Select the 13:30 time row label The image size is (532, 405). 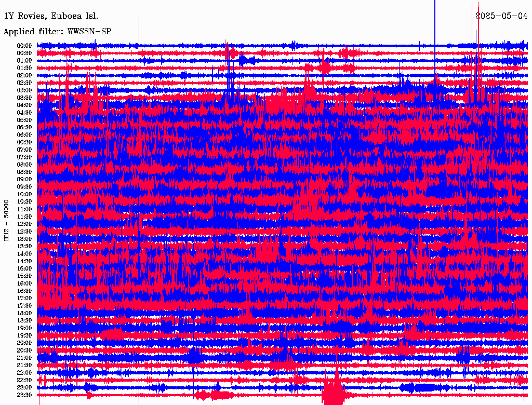tap(24, 246)
